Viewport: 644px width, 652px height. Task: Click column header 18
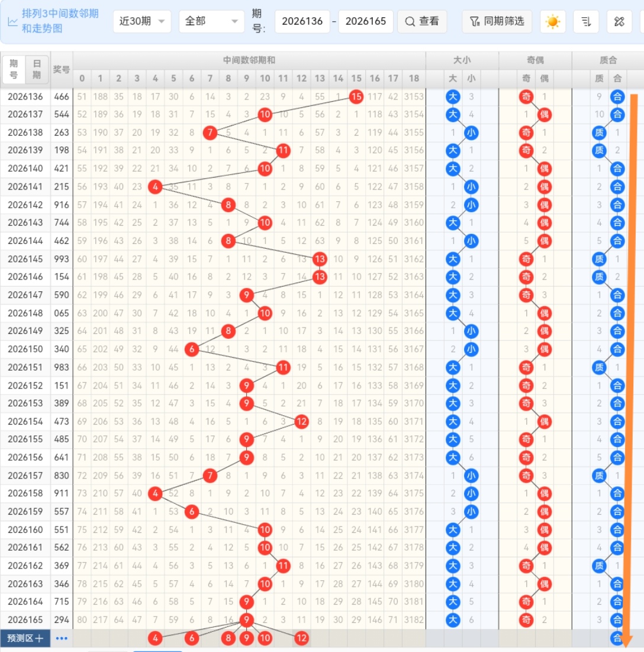point(414,79)
